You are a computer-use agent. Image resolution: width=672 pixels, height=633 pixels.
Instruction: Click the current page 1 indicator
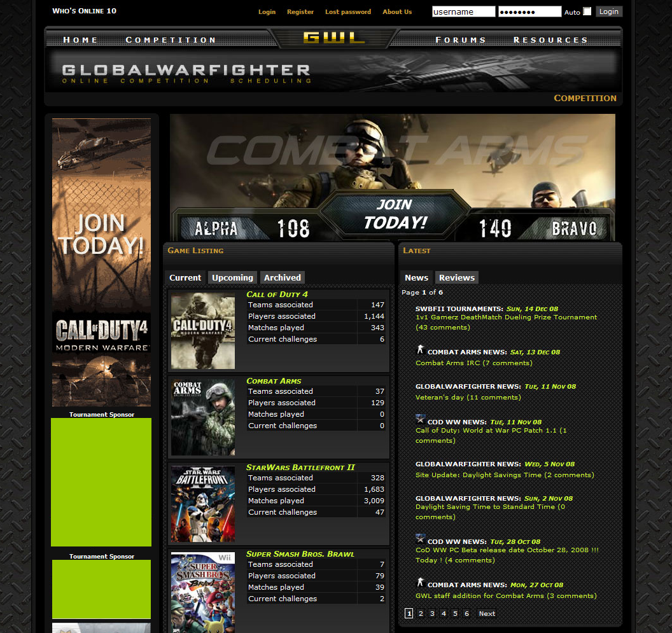409,614
